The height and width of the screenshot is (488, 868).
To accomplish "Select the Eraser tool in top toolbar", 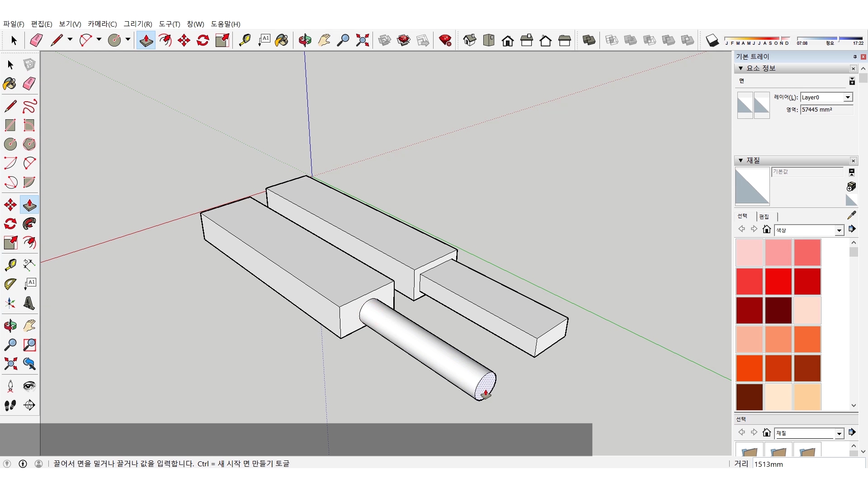I will [36, 40].
